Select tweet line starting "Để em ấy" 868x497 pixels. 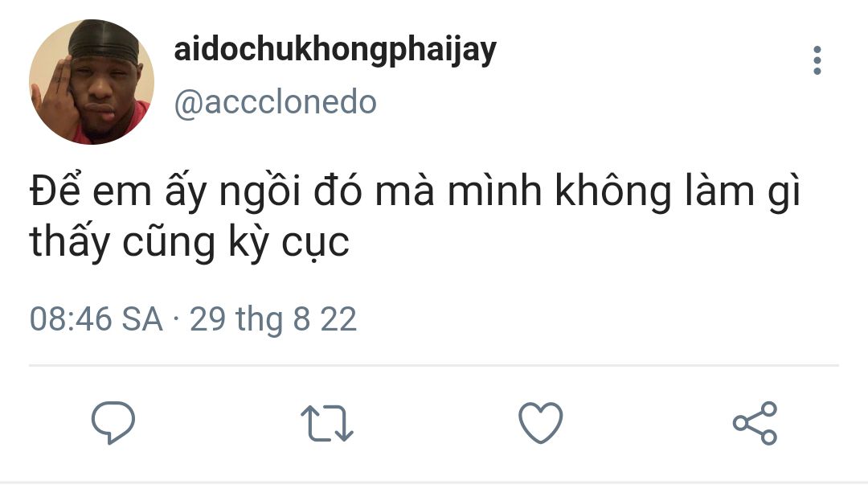(x=416, y=191)
